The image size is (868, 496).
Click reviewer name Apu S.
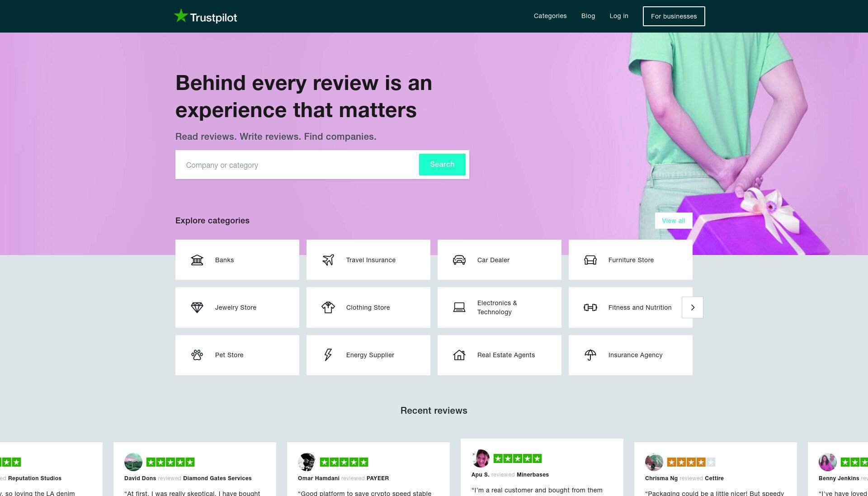480,475
